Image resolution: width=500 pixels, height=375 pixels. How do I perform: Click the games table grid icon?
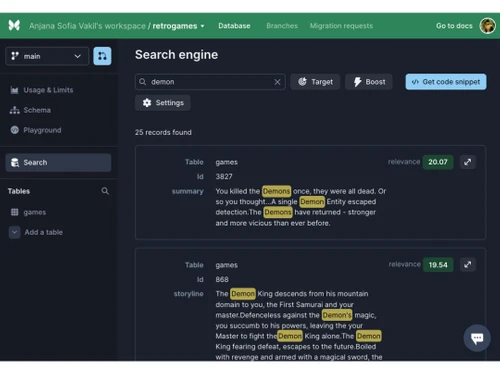(x=15, y=212)
